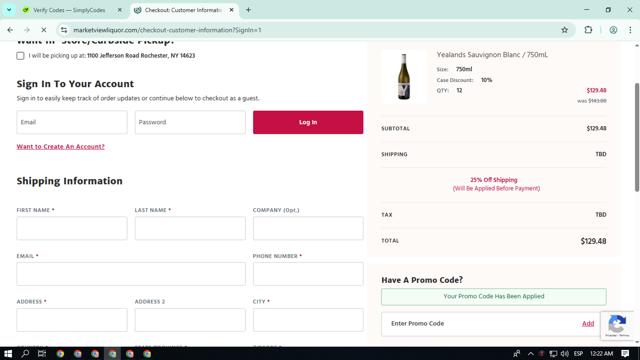Viewport: 640px width, 360px height.
Task: Open Windows taskbar search
Action: (25, 353)
